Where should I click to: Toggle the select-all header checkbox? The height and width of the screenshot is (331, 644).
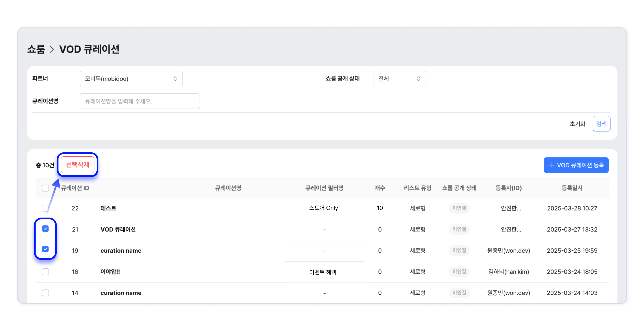tap(45, 188)
